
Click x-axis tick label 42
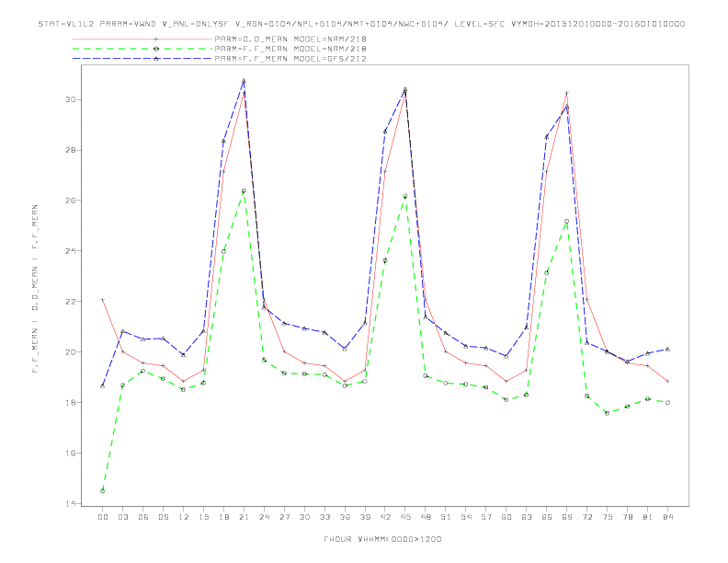(385, 517)
